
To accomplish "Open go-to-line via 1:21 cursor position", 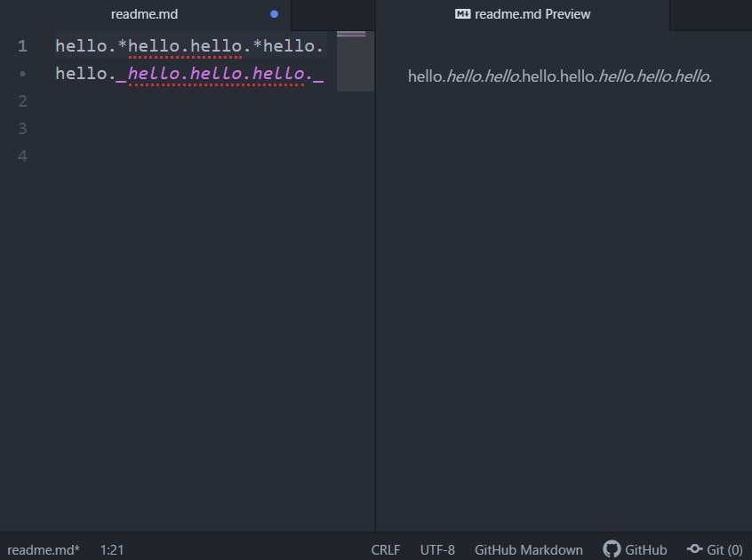I will click(112, 550).
